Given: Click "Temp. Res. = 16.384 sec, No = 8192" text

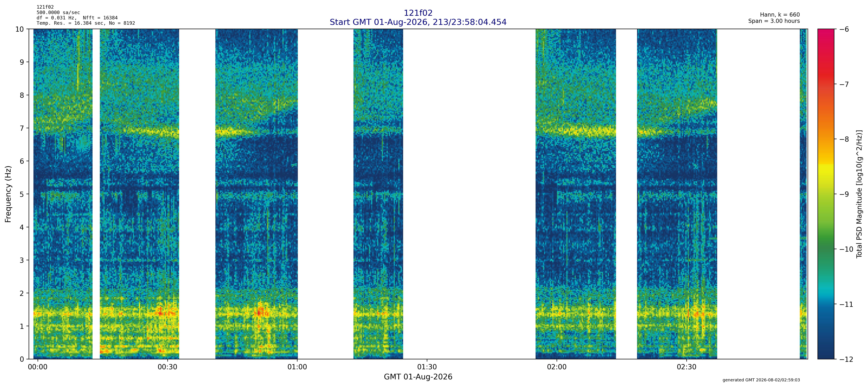Looking at the screenshot, I should 86,23.
